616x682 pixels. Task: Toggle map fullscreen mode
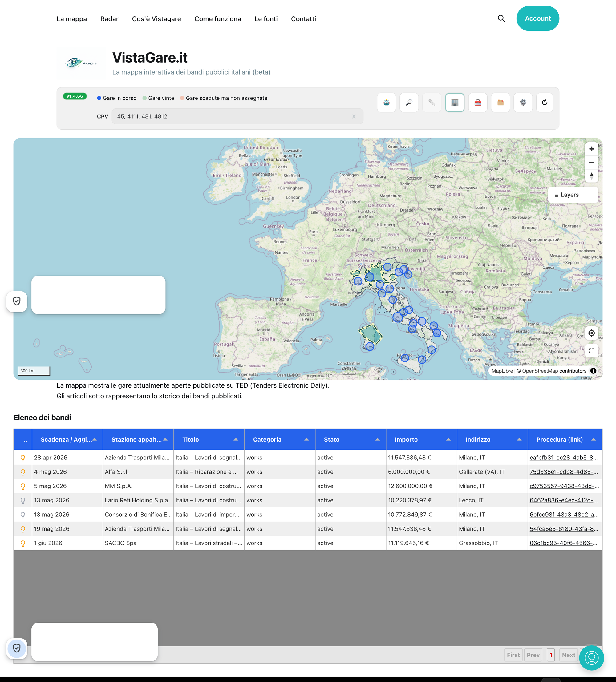click(x=591, y=351)
